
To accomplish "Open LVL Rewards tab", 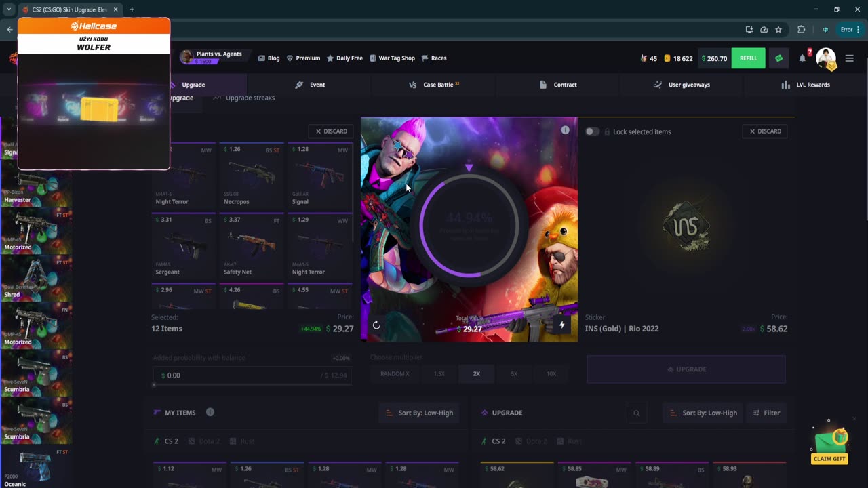I will click(806, 85).
